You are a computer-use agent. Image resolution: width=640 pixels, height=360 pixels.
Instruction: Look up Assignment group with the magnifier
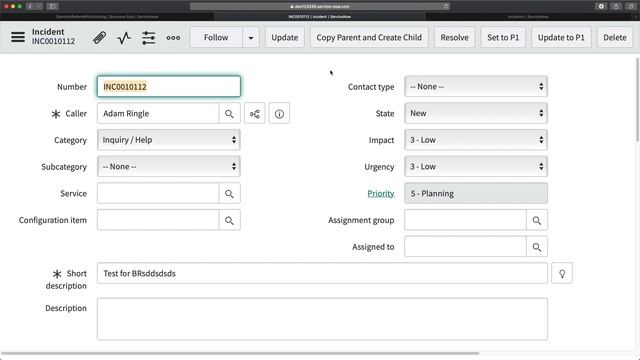click(x=537, y=220)
